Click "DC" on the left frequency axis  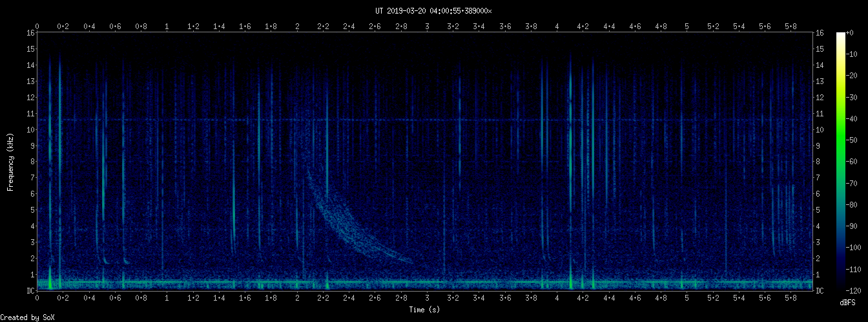click(30, 291)
